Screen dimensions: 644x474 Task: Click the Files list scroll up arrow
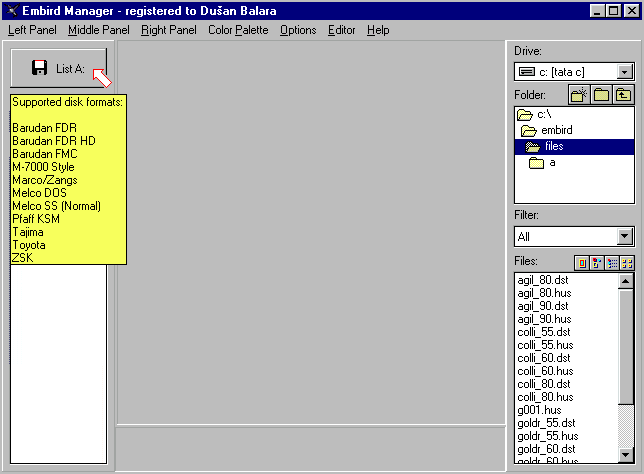pos(627,281)
